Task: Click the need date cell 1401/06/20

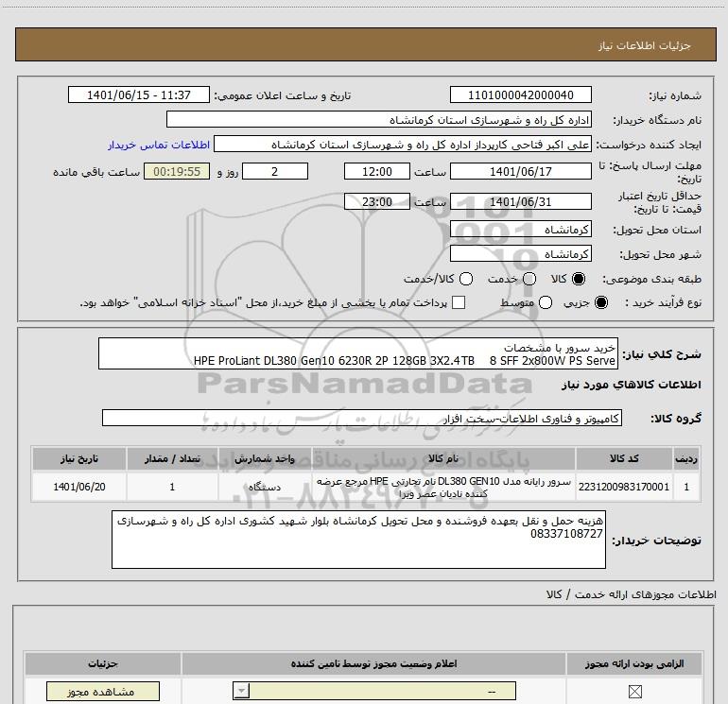Action: (x=79, y=487)
